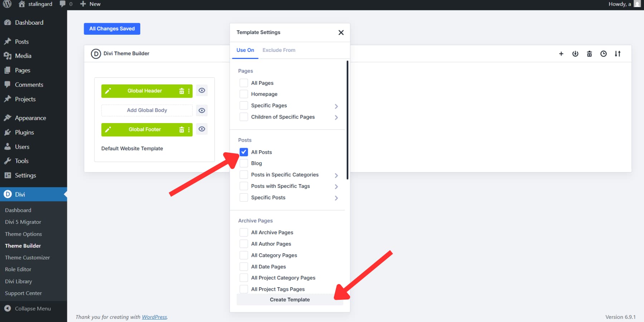This screenshot has width=644, height=322.
Task: Open the Theme Builder edit history
Action: point(604,54)
